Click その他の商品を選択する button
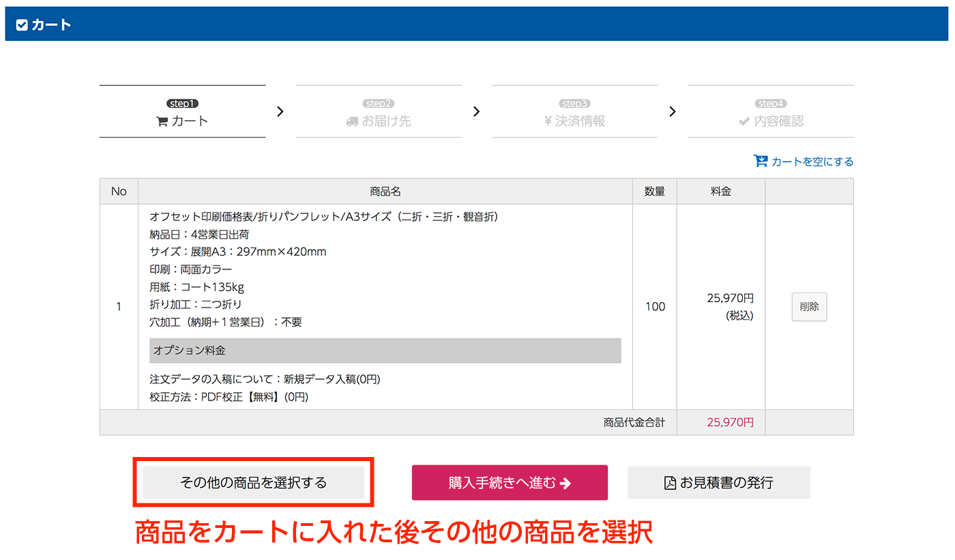Image resolution: width=955 pixels, height=560 pixels. pyautogui.click(x=254, y=482)
